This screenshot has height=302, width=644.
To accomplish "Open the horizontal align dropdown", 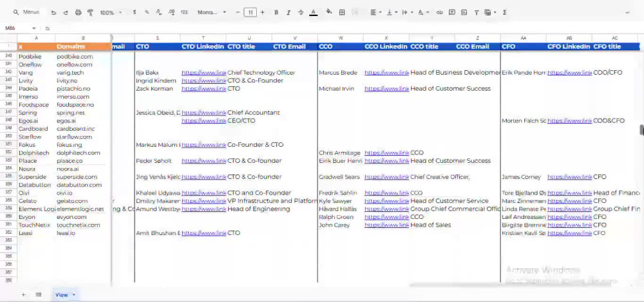I will click(376, 12).
